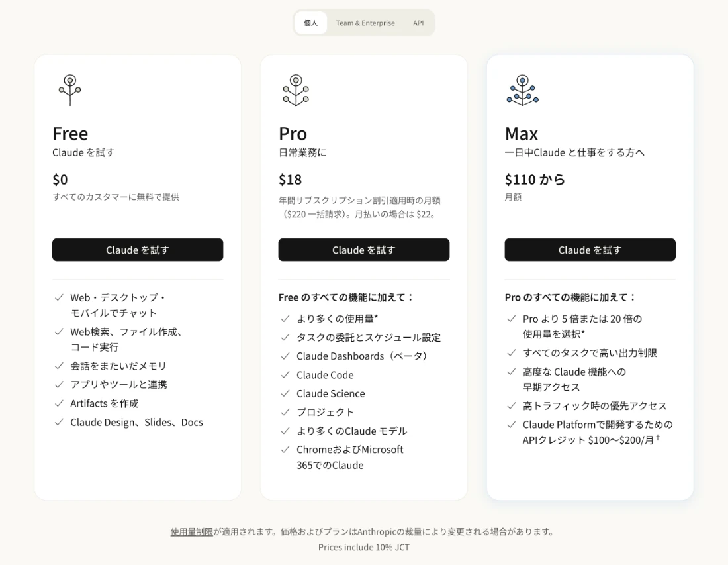Click checkmark beside Web検索、ファイル作成

[59, 332]
